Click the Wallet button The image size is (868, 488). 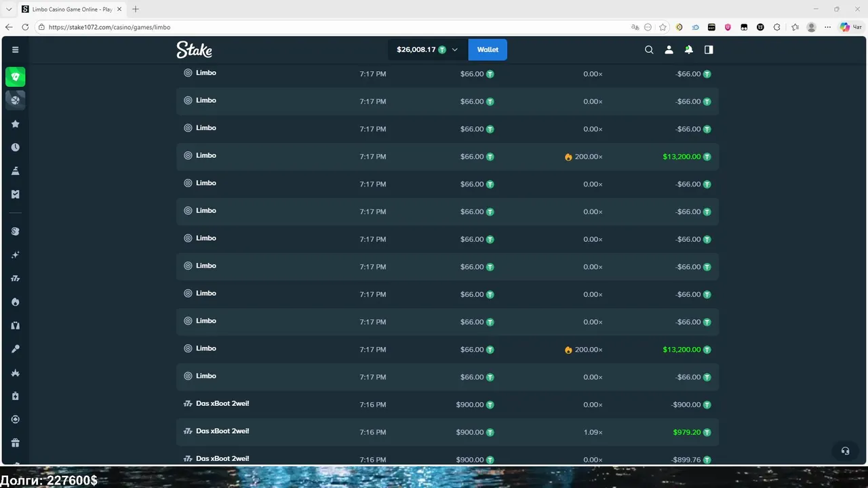coord(488,49)
